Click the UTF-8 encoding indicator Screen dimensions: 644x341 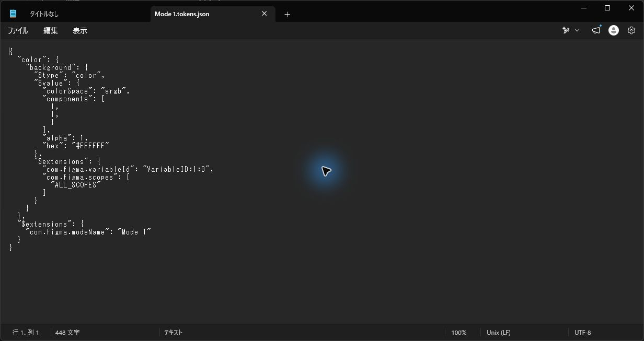tap(582, 333)
